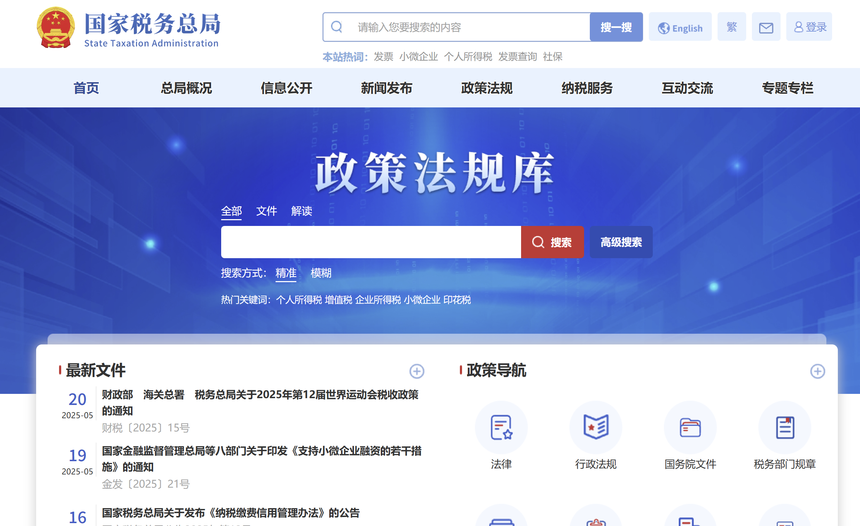Select hot word 发票查询
The height and width of the screenshot is (526, 860).
[517, 56]
